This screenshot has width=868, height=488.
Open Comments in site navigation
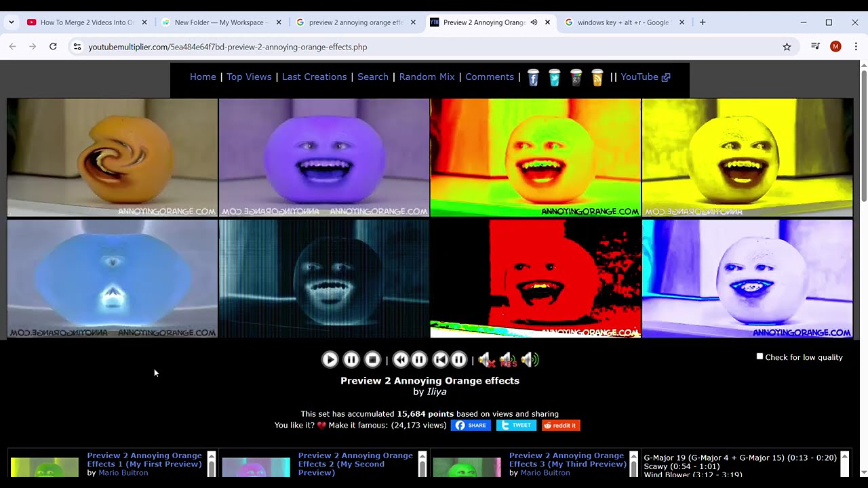[x=490, y=77]
